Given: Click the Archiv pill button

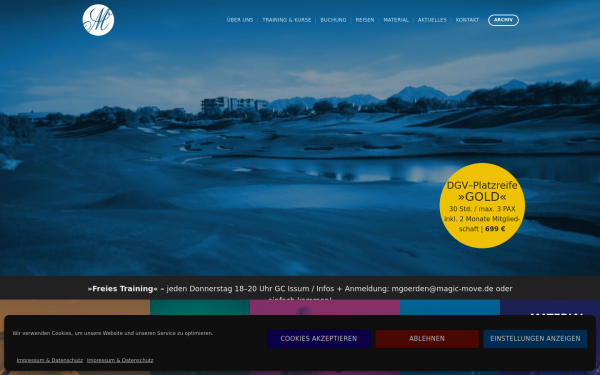Looking at the screenshot, I should (503, 20).
